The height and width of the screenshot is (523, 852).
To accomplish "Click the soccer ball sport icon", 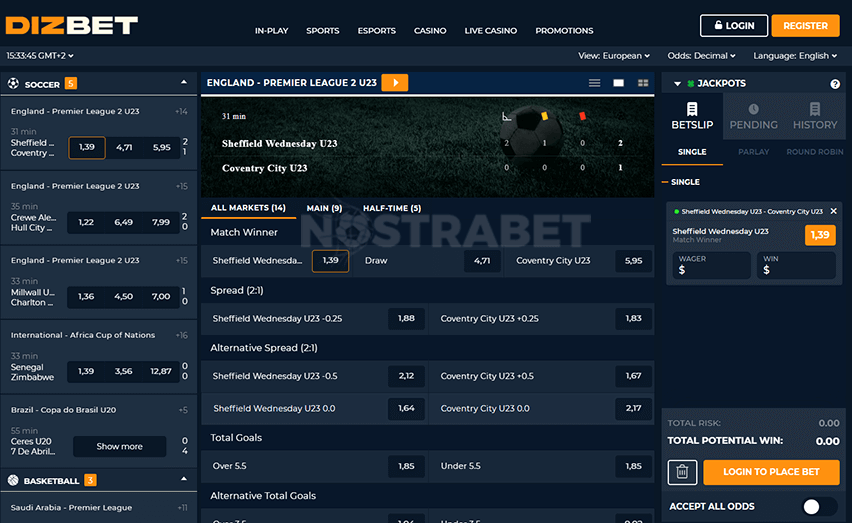I will click(13, 84).
